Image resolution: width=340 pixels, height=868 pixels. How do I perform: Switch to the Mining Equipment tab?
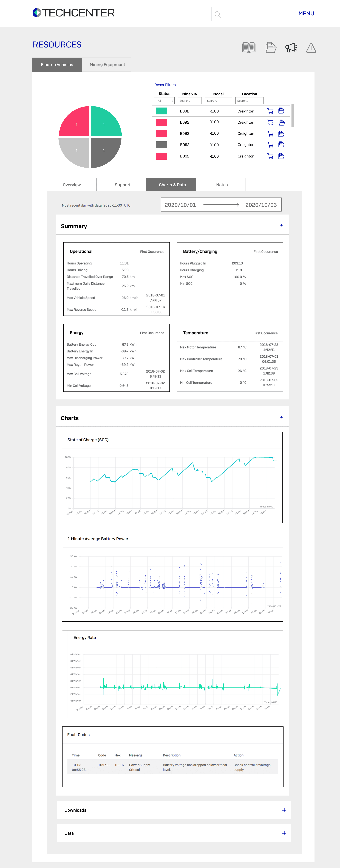pyautogui.click(x=107, y=65)
